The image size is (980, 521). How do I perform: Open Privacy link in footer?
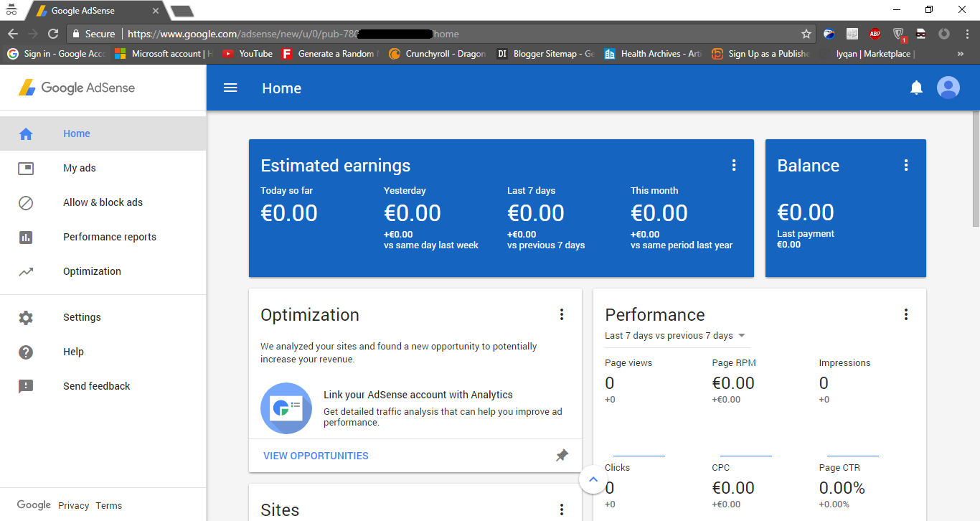tap(74, 505)
